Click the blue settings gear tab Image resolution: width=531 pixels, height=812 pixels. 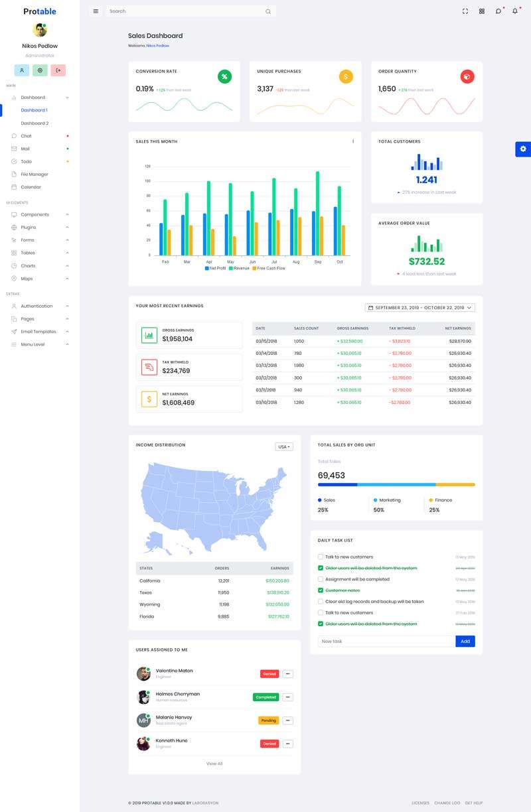pyautogui.click(x=523, y=149)
